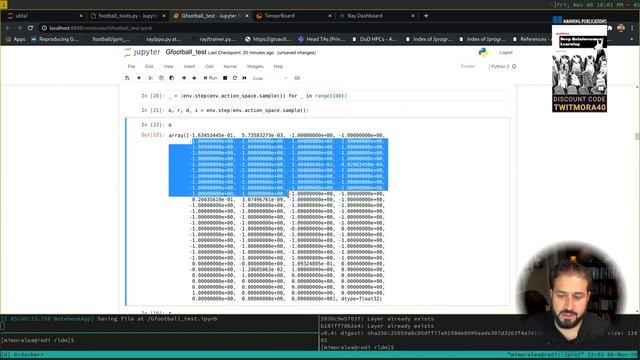Click the Trusted notebook indicator

(x=467, y=66)
